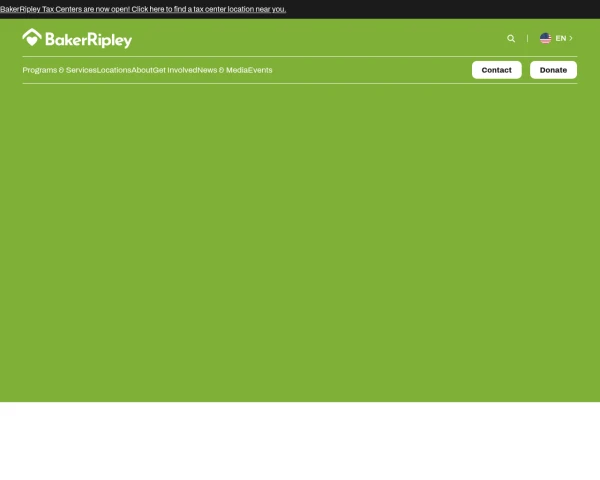Open the Get Involved menu
Image resolution: width=600 pixels, height=480 pixels.
click(x=175, y=70)
